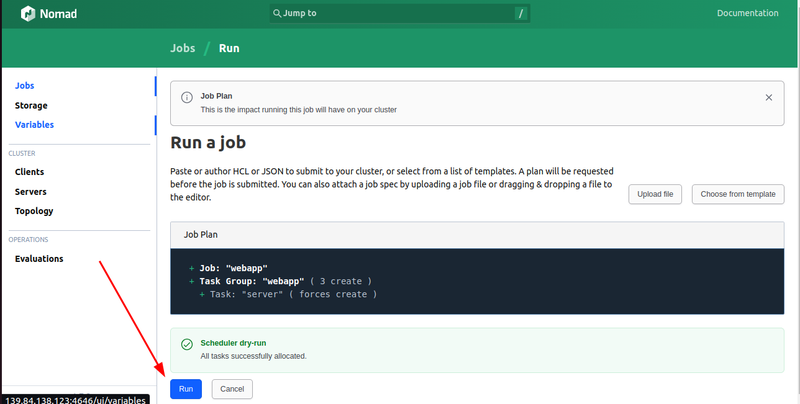Cancel the job plan
800x404 pixels.
(232, 389)
